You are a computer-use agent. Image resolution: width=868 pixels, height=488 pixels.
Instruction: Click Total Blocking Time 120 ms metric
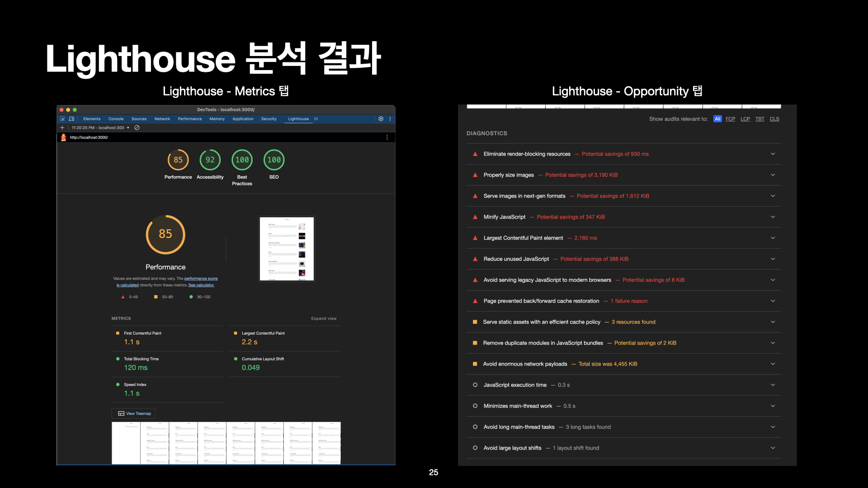click(x=168, y=364)
